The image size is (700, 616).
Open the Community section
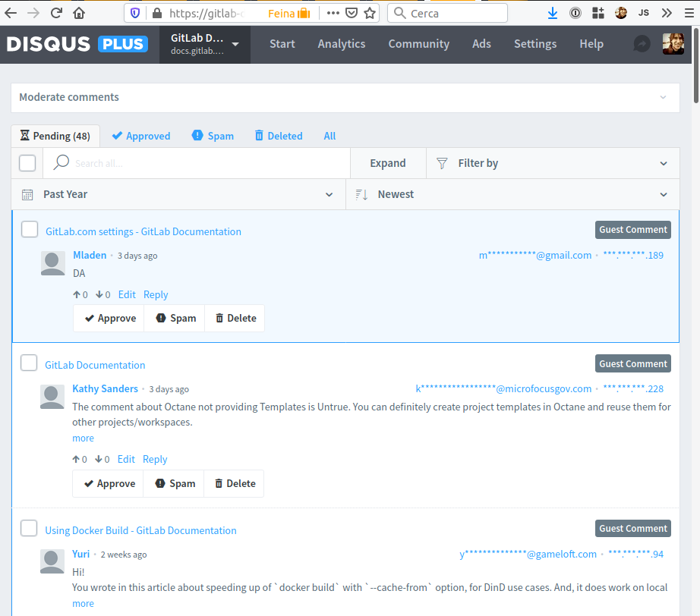point(419,44)
